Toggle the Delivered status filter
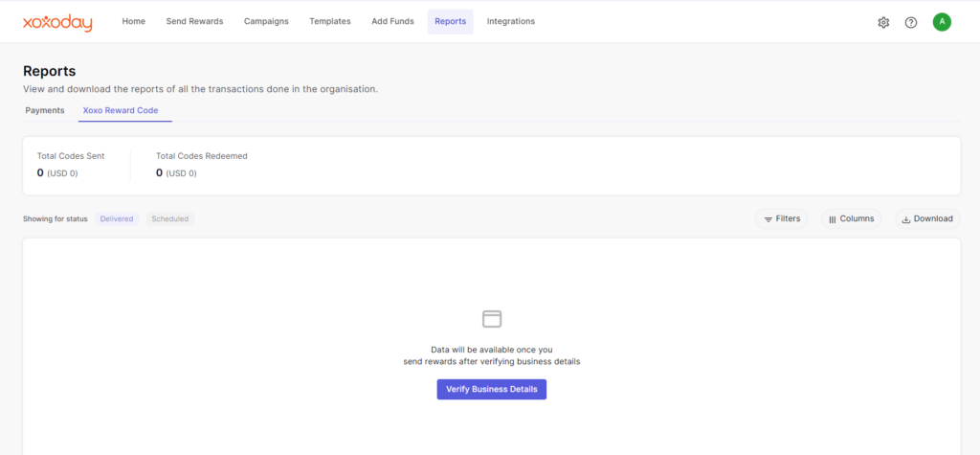Image resolution: width=980 pixels, height=455 pixels. 117,219
